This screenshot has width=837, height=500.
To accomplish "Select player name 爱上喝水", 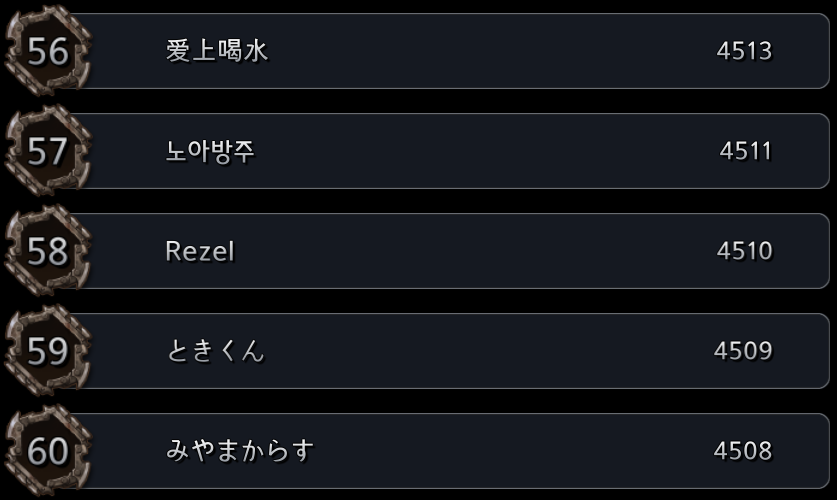I will (217, 51).
